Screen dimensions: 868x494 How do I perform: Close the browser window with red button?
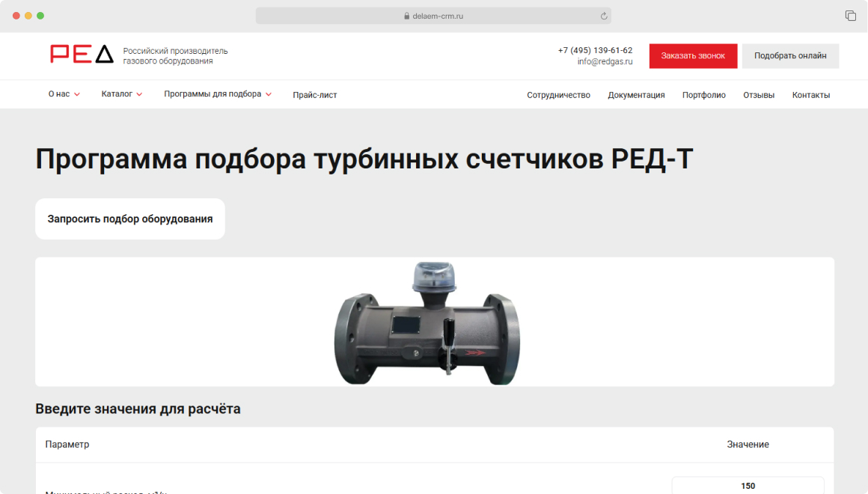coord(16,16)
